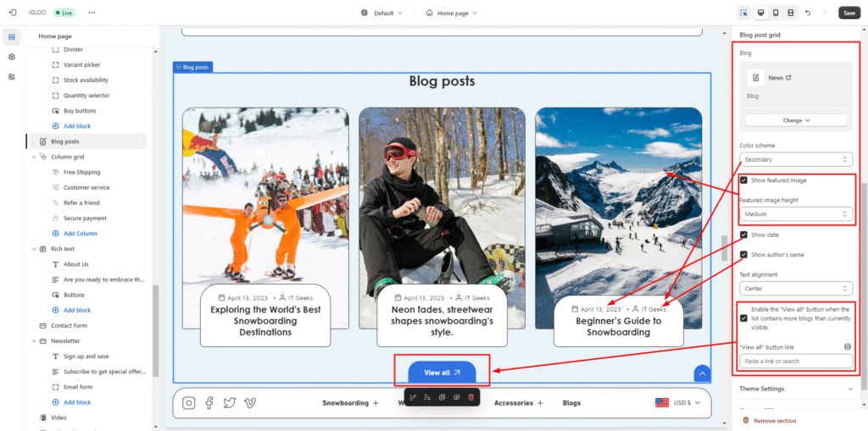This screenshot has height=431, width=868.
Task: Hide section using the floating toolbar eye icon
Action: click(456, 396)
